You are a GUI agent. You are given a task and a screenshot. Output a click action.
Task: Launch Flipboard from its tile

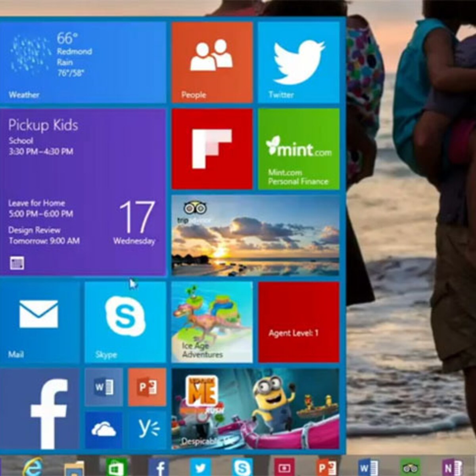[x=212, y=149]
